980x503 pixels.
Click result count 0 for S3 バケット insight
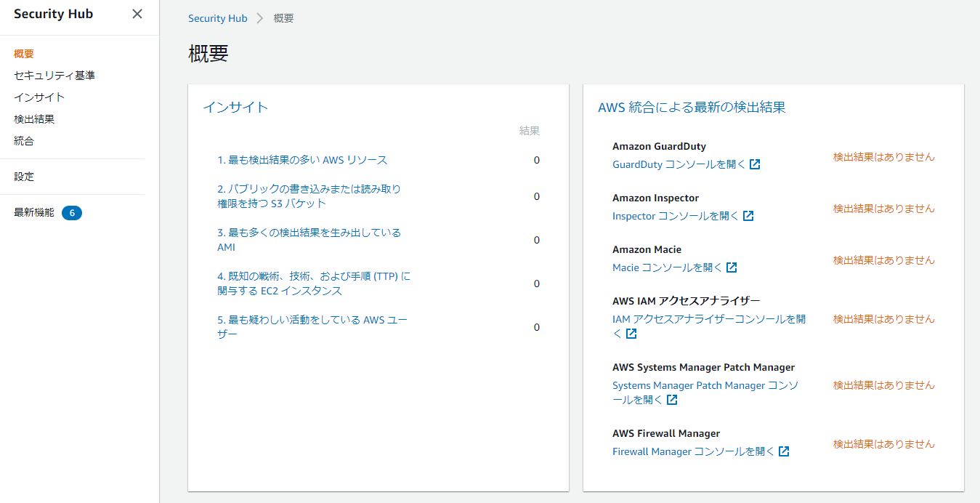coord(537,196)
